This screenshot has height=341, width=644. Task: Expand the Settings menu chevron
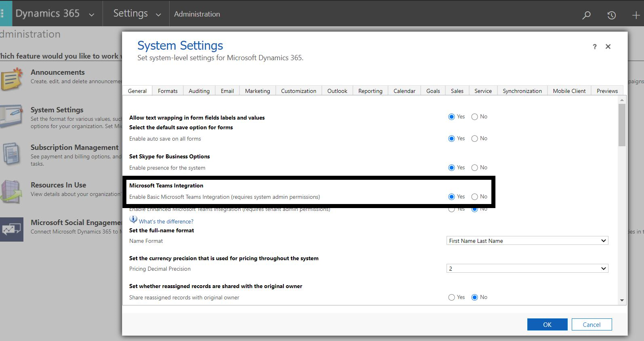click(158, 15)
